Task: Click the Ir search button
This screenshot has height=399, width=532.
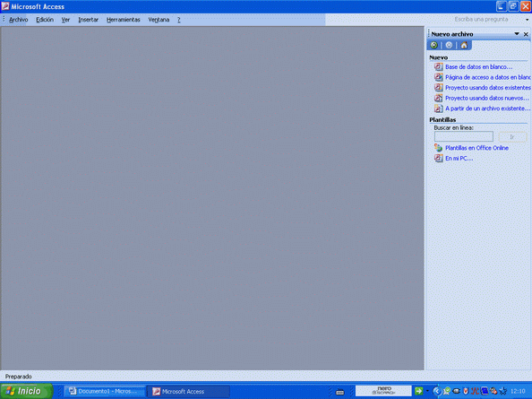Action: tap(512, 136)
